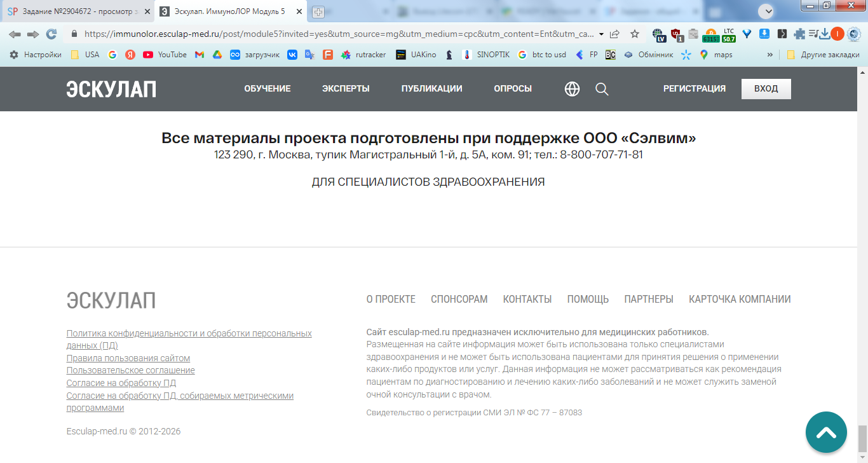Go forward with browser forward arrow
868x463 pixels.
pyautogui.click(x=33, y=34)
